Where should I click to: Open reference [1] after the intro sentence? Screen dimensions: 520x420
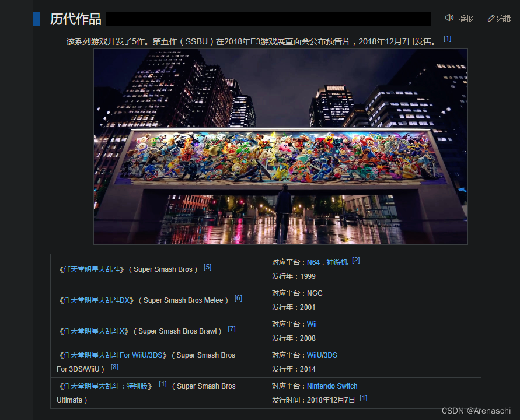[x=448, y=38]
